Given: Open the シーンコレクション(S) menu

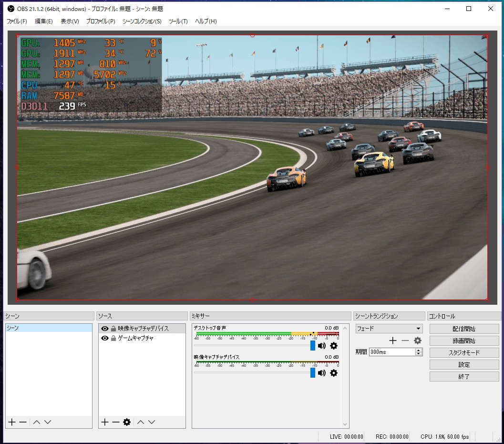Looking at the screenshot, I should tap(142, 21).
